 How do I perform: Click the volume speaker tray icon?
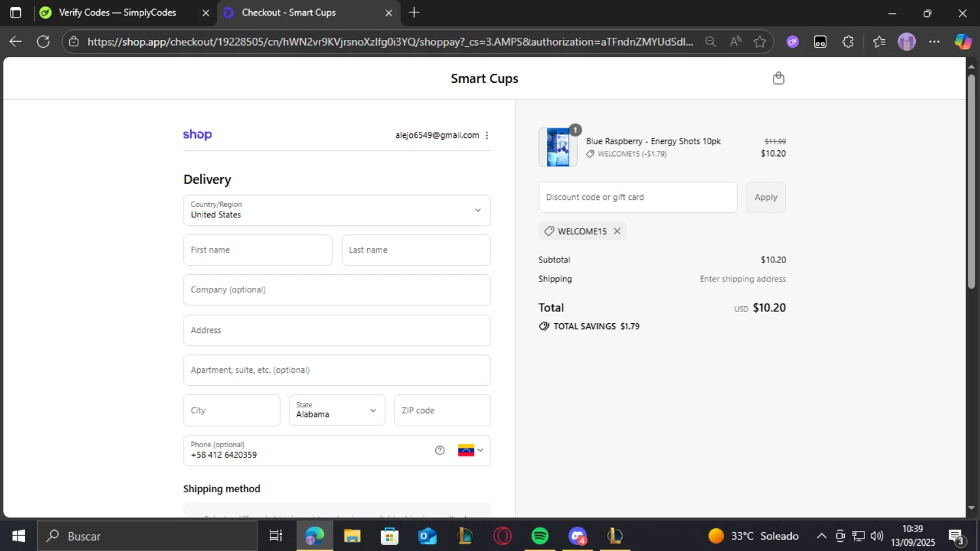(877, 536)
